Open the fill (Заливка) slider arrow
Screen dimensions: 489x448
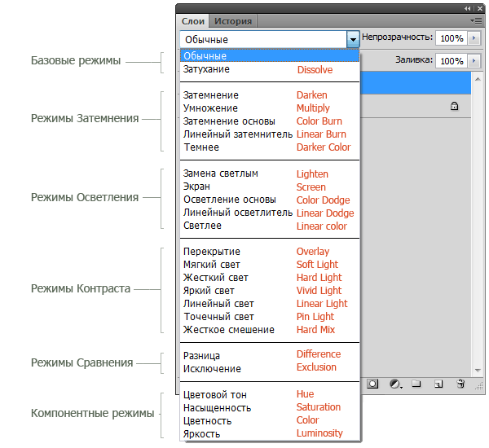click(474, 60)
